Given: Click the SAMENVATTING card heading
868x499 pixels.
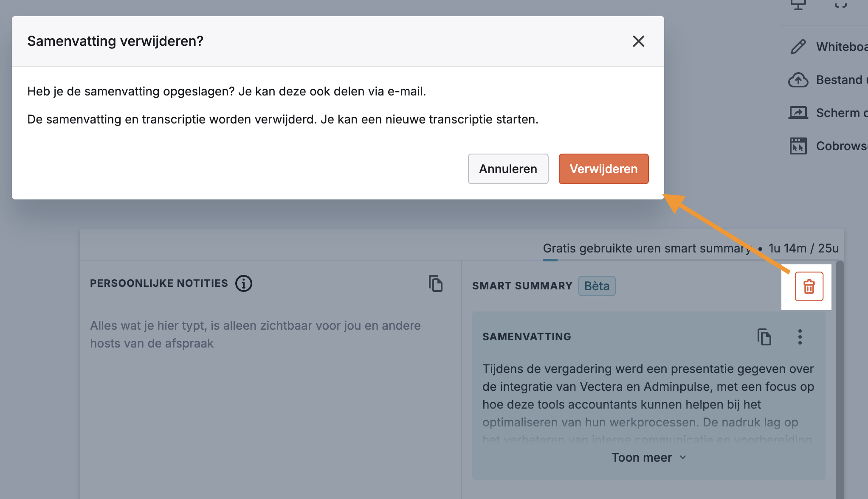Looking at the screenshot, I should tap(527, 337).
